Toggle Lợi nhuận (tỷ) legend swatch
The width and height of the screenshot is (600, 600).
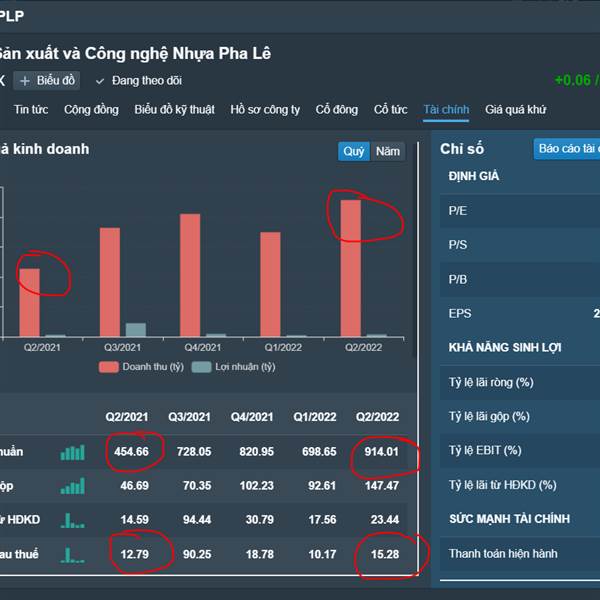(x=201, y=367)
